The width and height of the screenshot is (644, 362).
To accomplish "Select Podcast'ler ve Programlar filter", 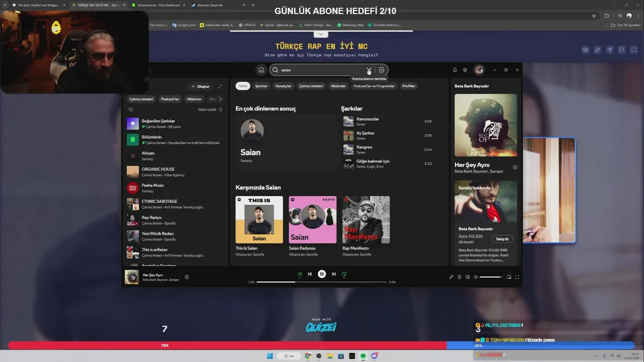I will [x=374, y=86].
